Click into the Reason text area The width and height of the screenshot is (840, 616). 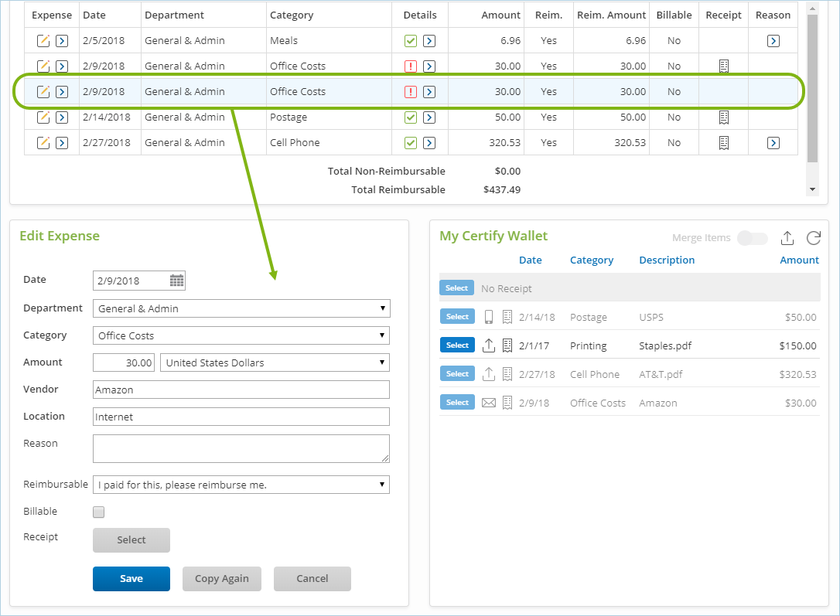pos(241,448)
